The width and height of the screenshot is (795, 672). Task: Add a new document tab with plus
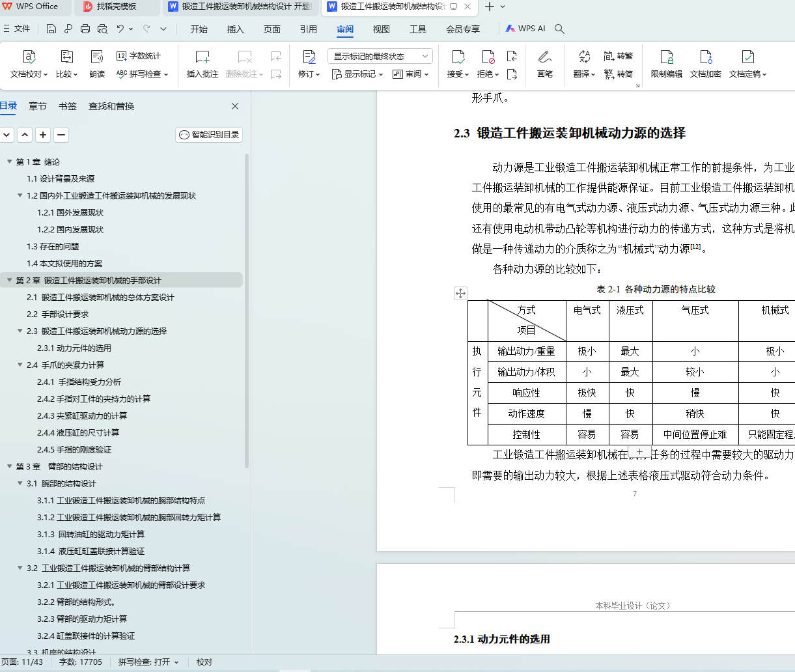pos(490,7)
